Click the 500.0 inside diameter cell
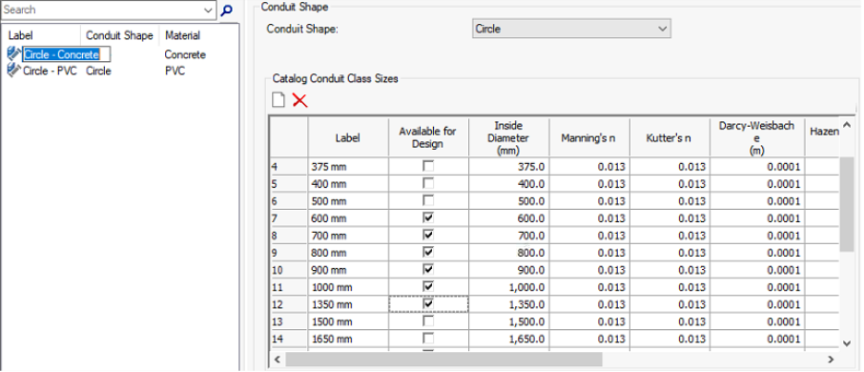 pyautogui.click(x=509, y=201)
